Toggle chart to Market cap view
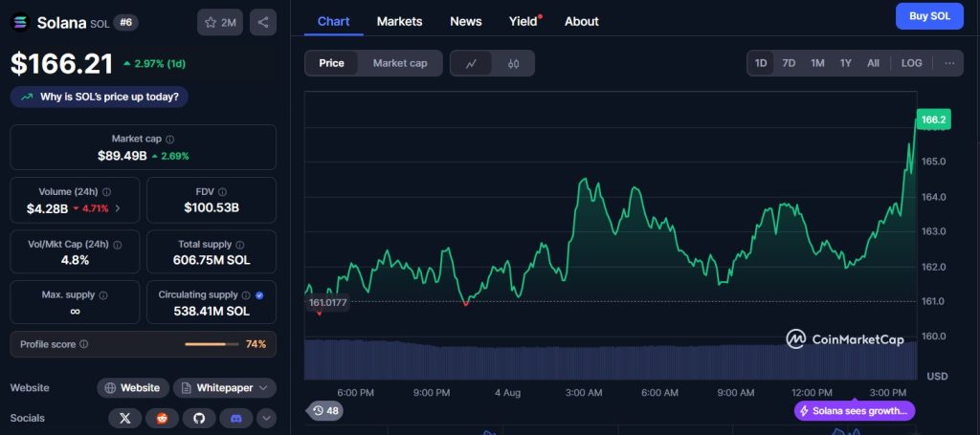The image size is (980, 435). point(400,63)
